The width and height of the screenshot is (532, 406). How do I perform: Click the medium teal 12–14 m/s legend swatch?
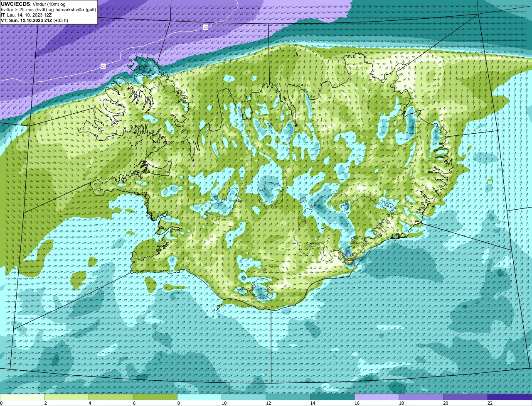click(288, 397)
